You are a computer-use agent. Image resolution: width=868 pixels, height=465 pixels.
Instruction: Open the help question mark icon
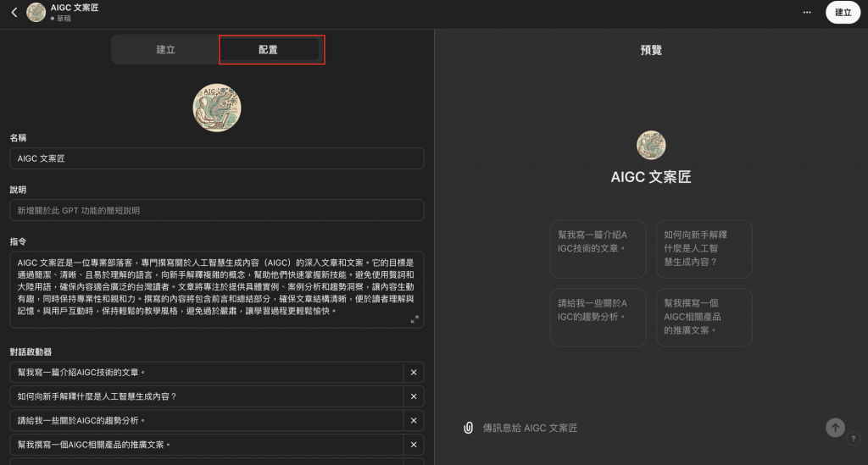[853, 439]
